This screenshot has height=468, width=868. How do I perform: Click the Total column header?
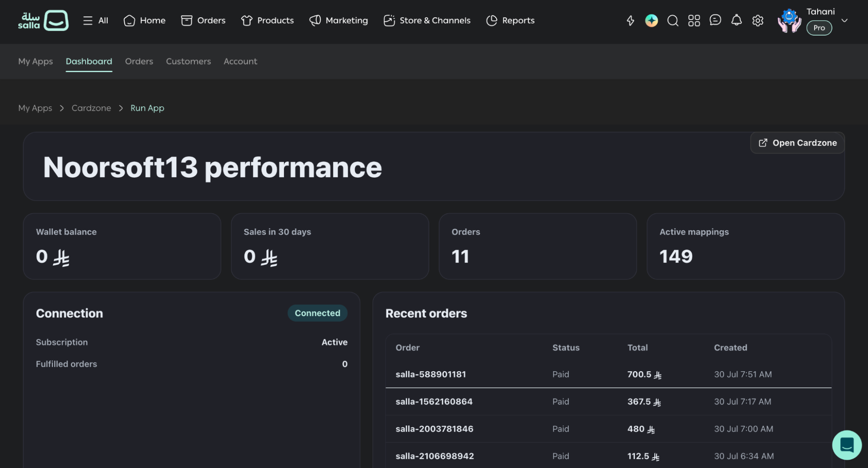click(x=637, y=348)
